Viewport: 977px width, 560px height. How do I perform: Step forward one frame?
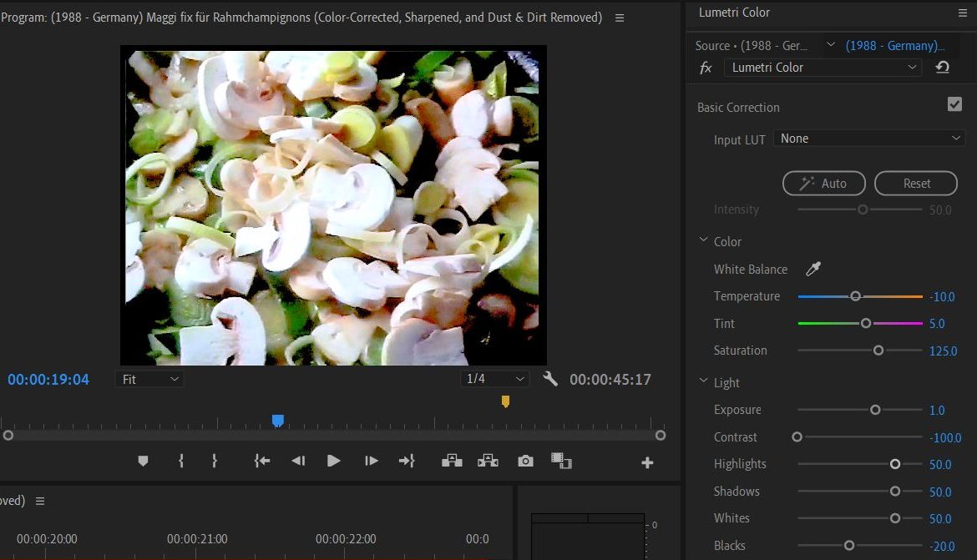(372, 461)
